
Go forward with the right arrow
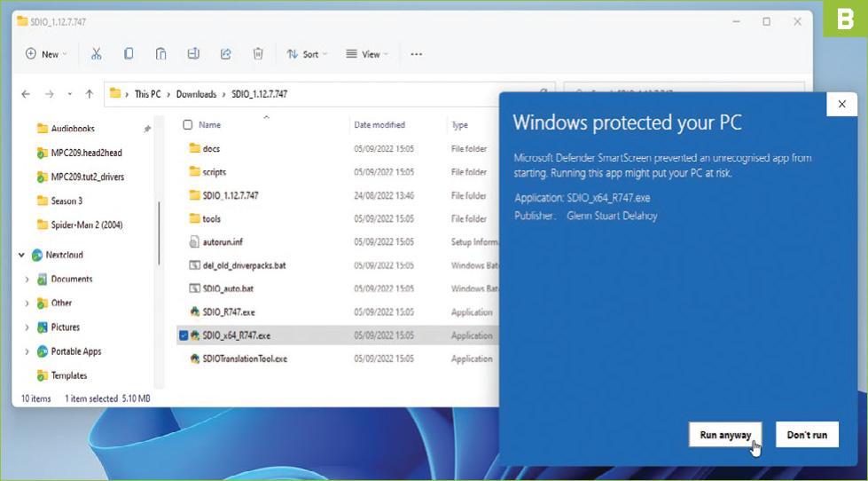pyautogui.click(x=50, y=94)
